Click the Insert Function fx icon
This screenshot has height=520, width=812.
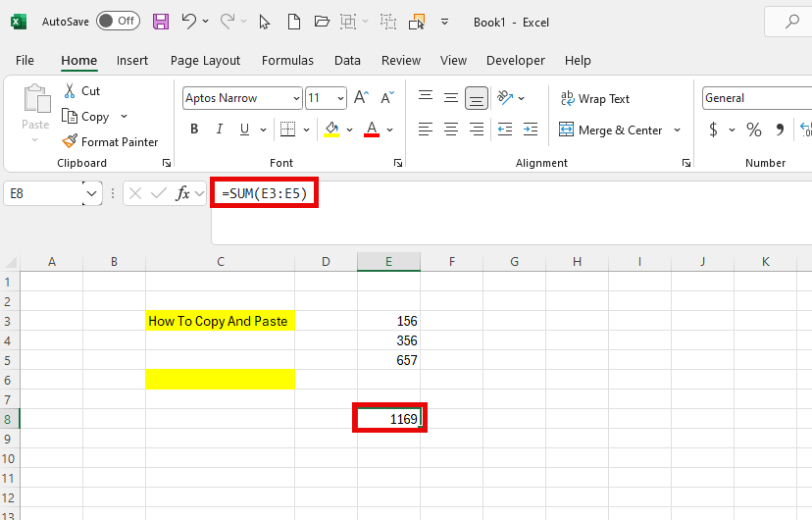click(x=182, y=193)
